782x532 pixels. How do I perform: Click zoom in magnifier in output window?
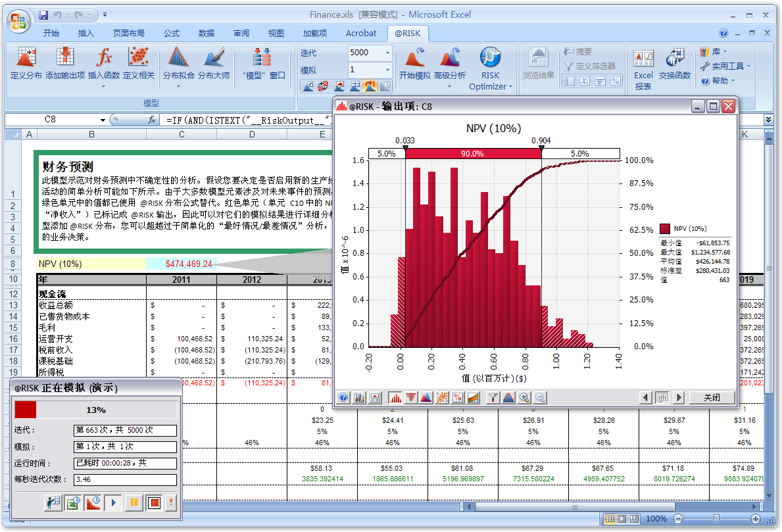524,397
